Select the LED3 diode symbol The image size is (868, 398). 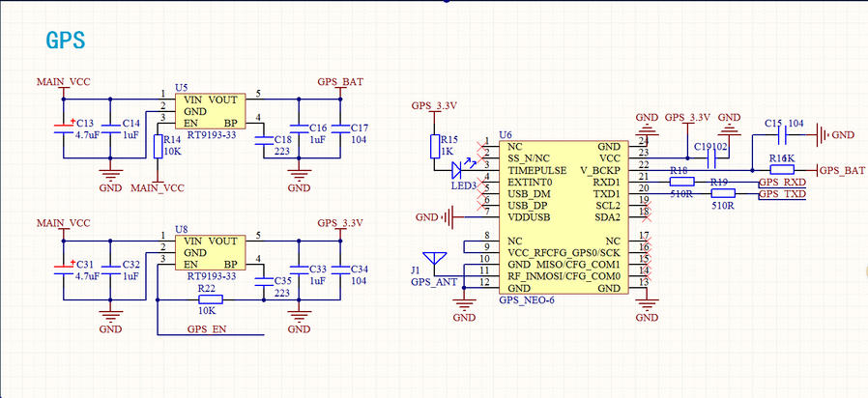(460, 169)
